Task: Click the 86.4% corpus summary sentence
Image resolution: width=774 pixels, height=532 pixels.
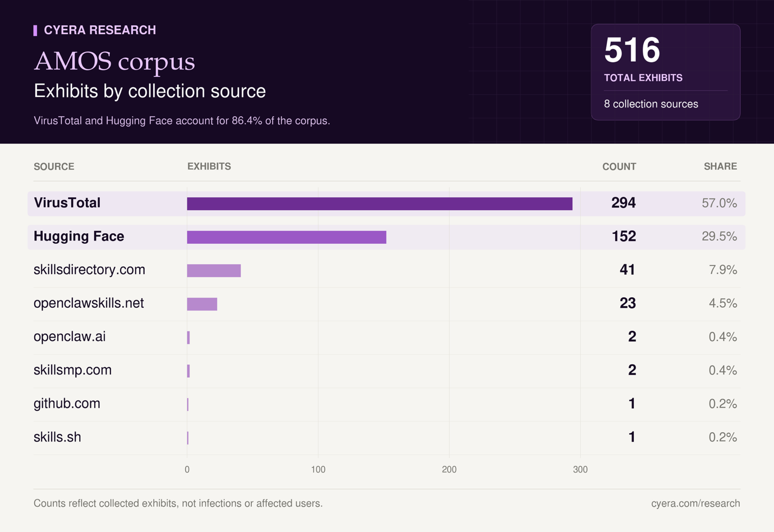Action: 182,121
